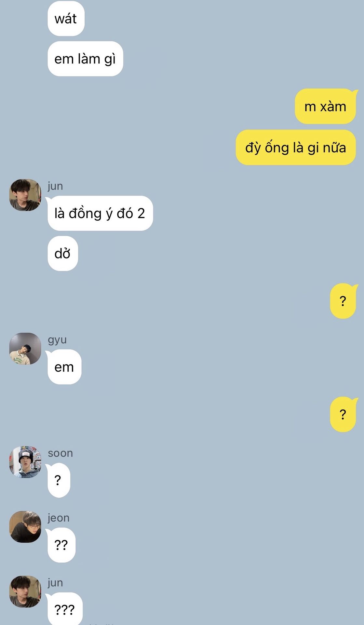364x625 pixels.
Task: Open jeon's profile picture with glasses
Action: coord(25,527)
